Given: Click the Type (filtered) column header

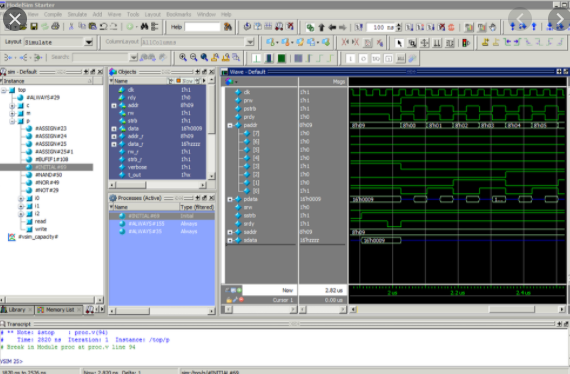Looking at the screenshot, I should pos(197,207).
